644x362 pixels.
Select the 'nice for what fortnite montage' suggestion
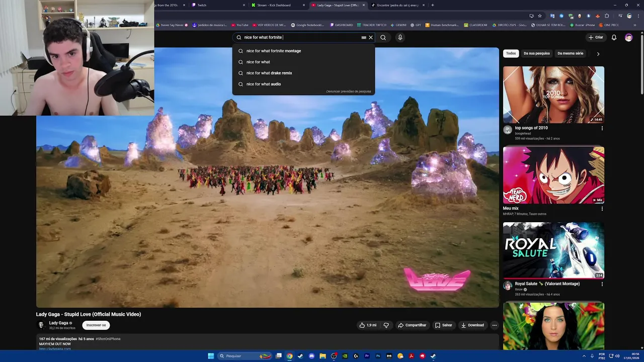pyautogui.click(x=303, y=51)
